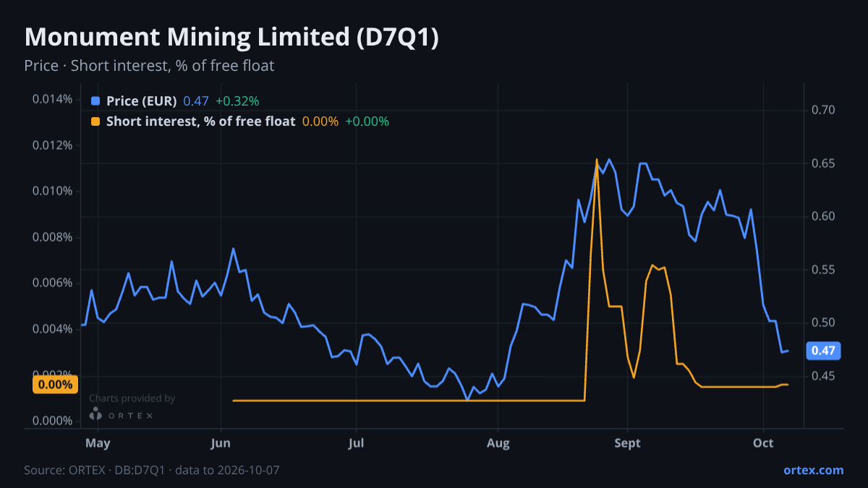868x488 pixels.
Task: Click the 0.014% left axis label
Action: tap(52, 99)
